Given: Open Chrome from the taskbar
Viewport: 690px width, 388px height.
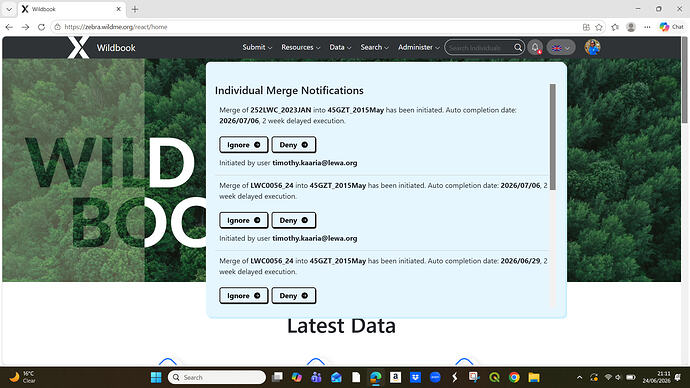Looking at the screenshot, I should (514, 377).
